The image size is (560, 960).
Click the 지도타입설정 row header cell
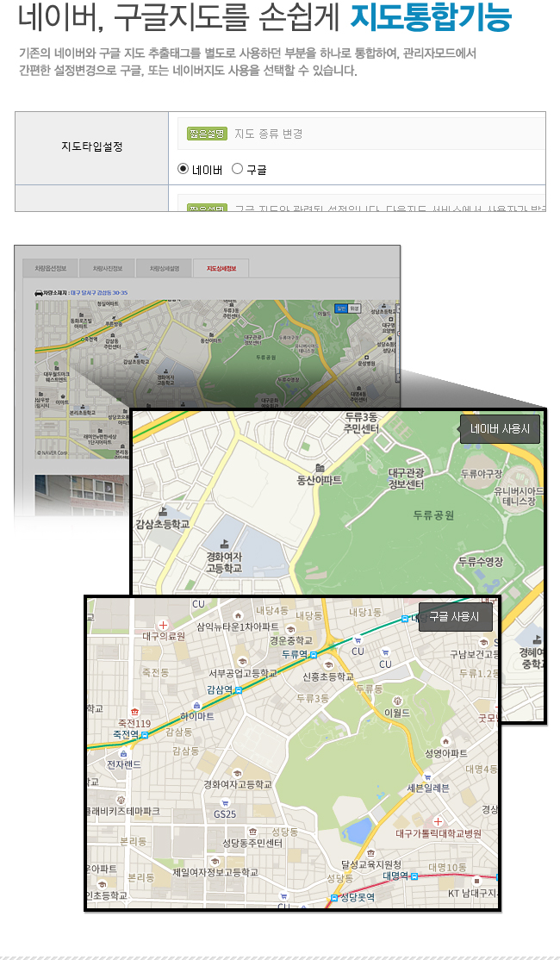click(x=92, y=147)
